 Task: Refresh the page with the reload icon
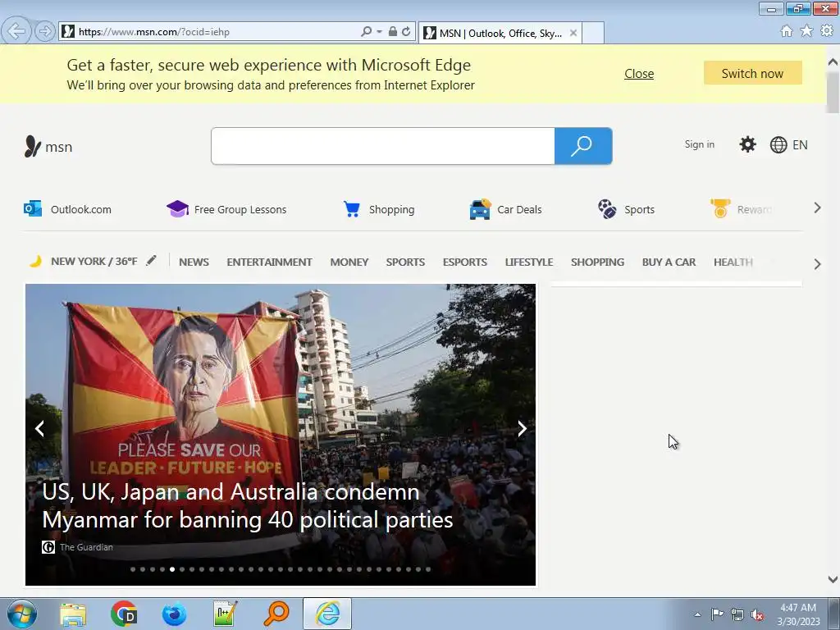point(406,32)
